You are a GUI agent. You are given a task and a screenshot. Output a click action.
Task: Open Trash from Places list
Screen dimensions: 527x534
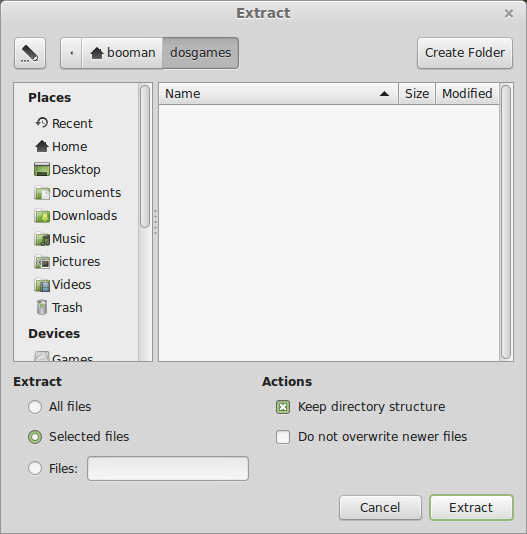59,308
